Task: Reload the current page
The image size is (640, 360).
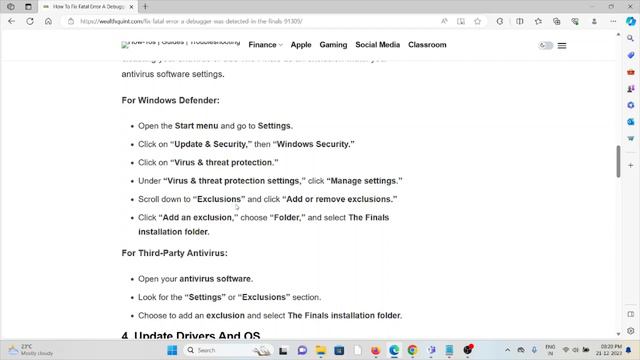Action: 30,21
